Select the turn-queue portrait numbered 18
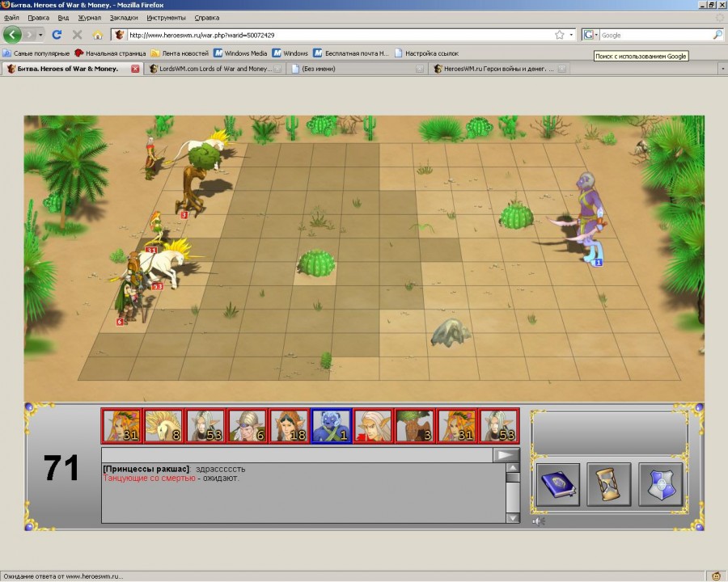Screen dimensions: 728x582 coord(289,426)
